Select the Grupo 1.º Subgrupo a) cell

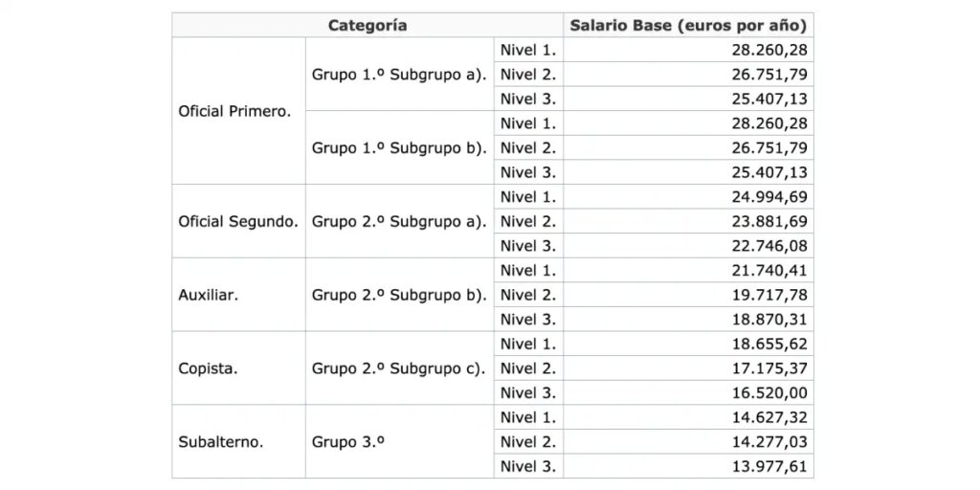point(399,75)
